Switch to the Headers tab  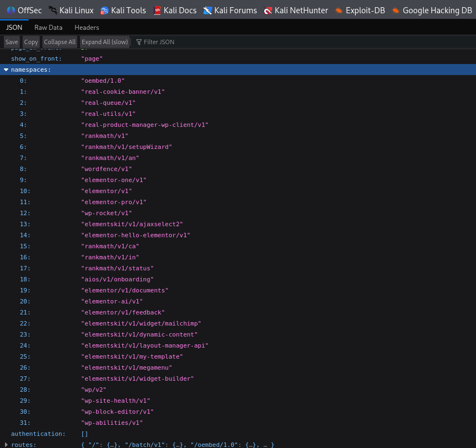87,28
